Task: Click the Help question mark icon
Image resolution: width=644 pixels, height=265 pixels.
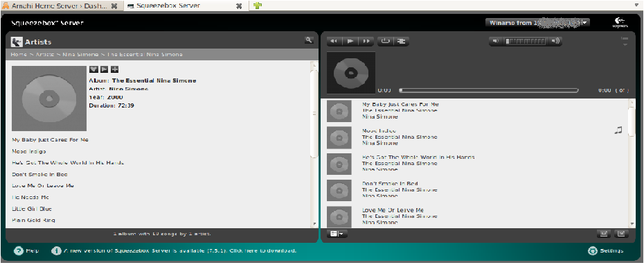Action: (x=19, y=250)
